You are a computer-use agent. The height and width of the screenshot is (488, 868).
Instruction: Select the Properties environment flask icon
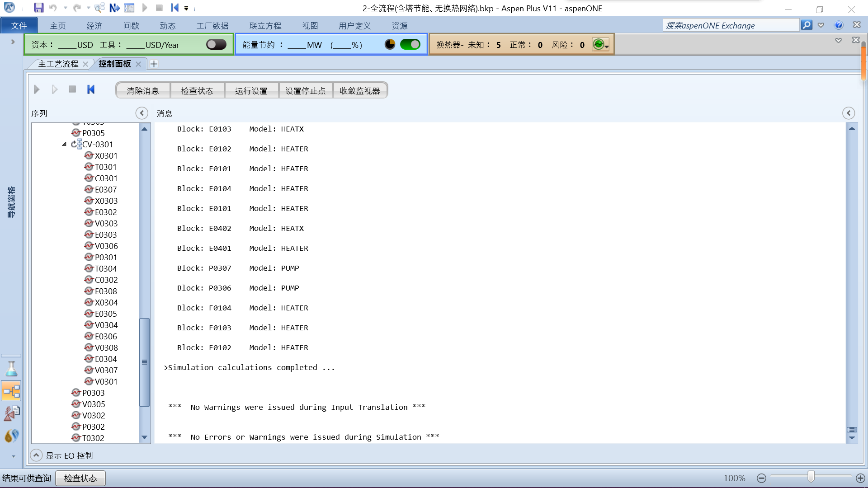pos(11,369)
